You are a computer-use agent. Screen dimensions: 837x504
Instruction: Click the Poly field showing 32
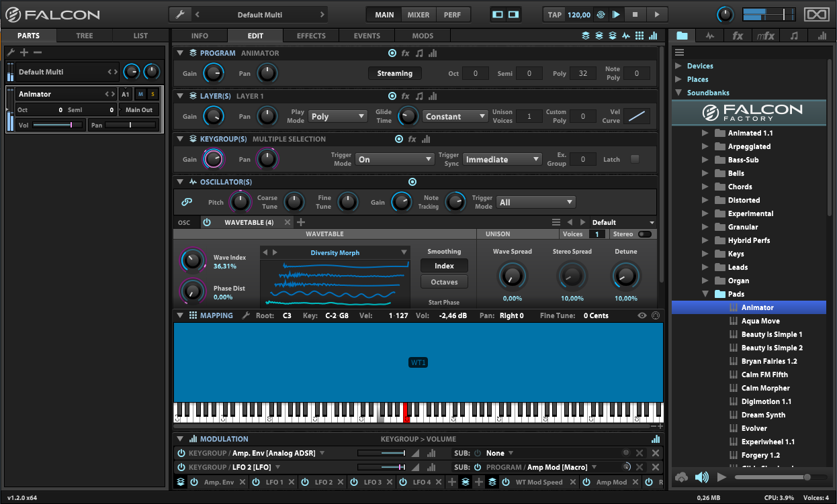583,73
